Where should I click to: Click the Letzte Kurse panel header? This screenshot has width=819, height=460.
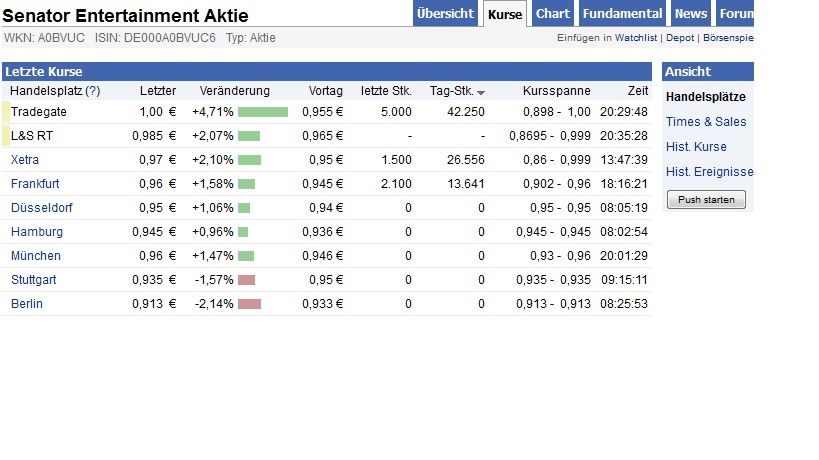[x=327, y=72]
